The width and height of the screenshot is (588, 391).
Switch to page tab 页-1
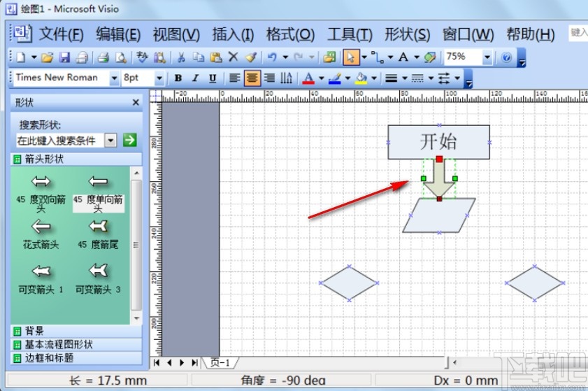(220, 362)
